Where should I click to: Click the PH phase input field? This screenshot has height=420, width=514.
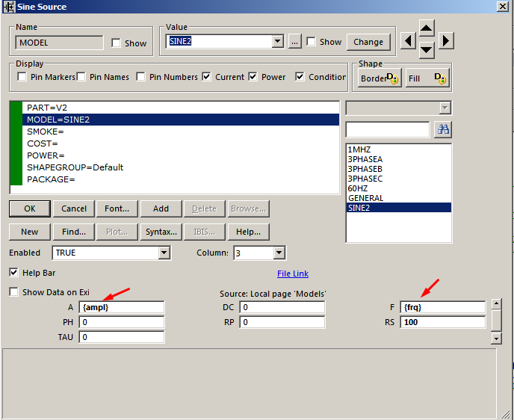coord(122,322)
